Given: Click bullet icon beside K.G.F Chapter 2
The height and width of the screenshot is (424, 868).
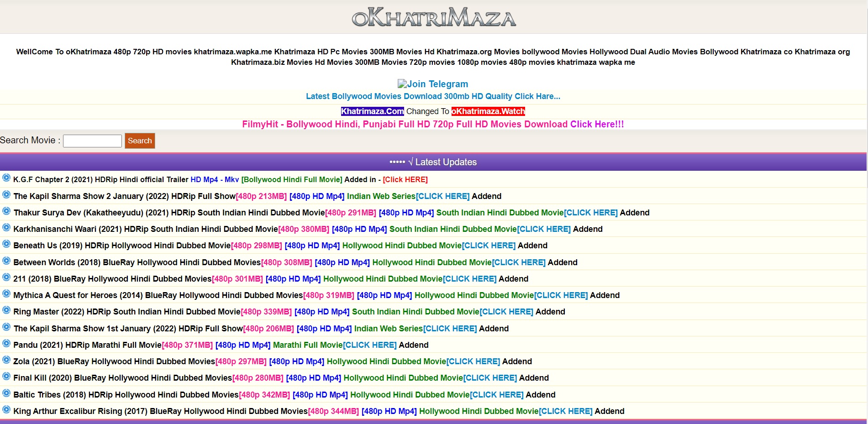Looking at the screenshot, I should coord(6,178).
